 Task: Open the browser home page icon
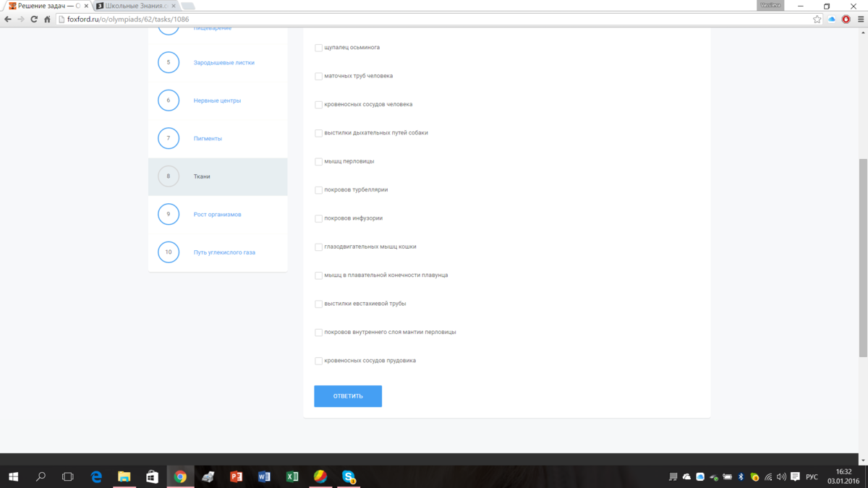[x=47, y=20]
